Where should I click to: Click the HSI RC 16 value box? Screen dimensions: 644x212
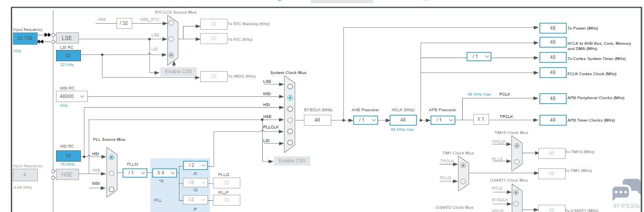[x=68, y=156]
